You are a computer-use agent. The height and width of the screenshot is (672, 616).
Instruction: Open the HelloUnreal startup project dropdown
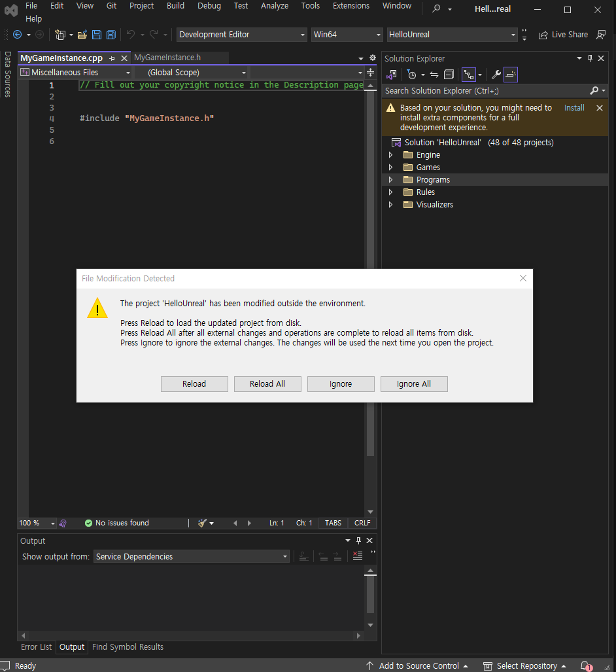click(452, 35)
